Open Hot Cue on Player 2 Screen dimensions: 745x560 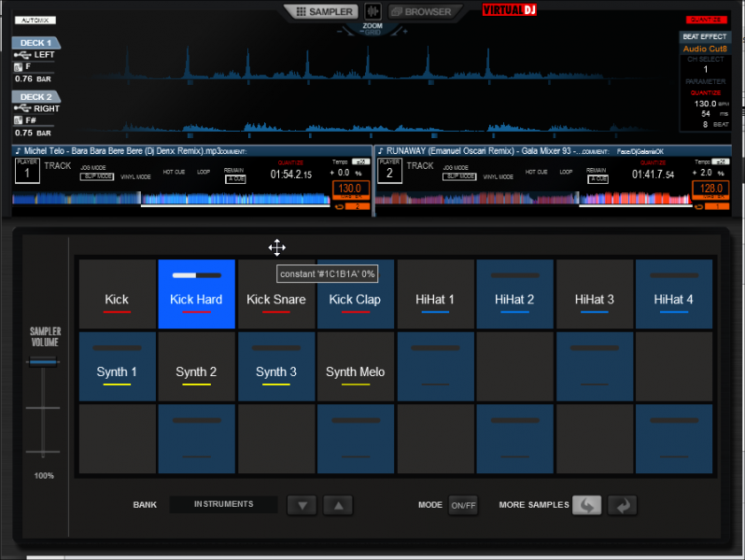click(x=537, y=172)
